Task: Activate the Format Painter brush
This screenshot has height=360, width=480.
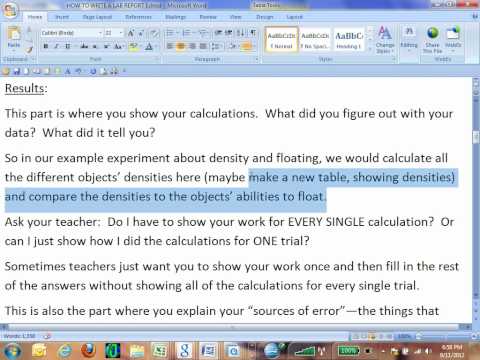Action: pos(29,50)
